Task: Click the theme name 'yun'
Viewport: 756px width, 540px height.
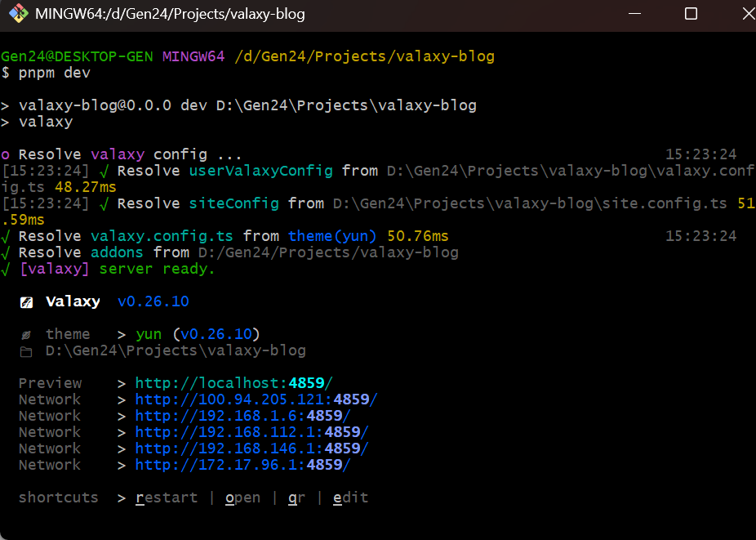Action: [x=149, y=334]
